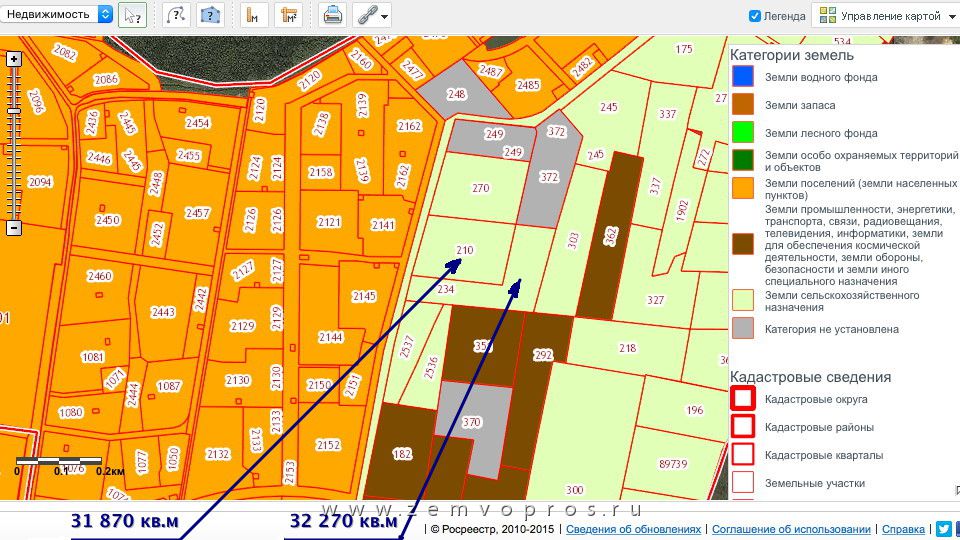Click the zoom in plus button
Screen dimensions: 960x540
(x=14, y=59)
